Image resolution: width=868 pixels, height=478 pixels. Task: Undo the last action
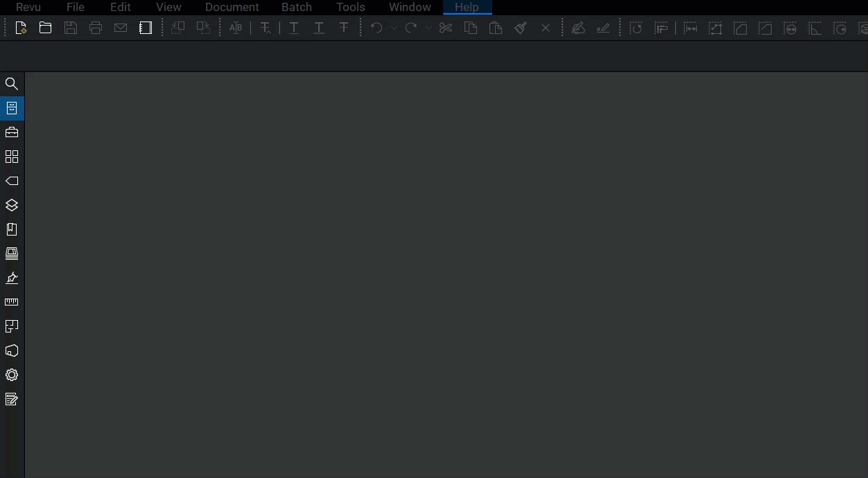point(376,28)
